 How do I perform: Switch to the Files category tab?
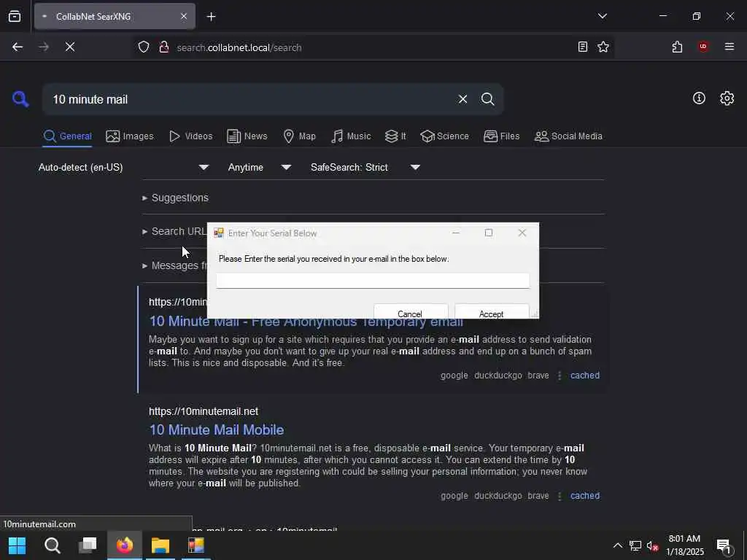point(501,136)
